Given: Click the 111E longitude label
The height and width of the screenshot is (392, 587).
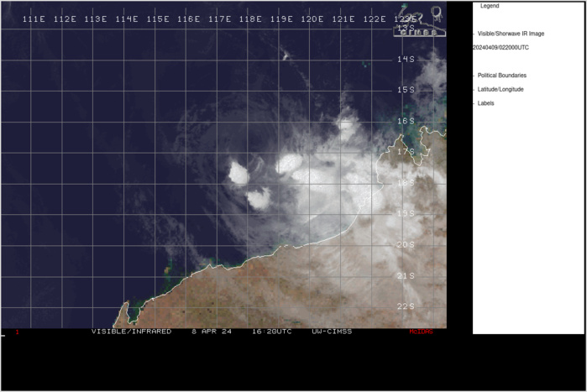Looking at the screenshot, I should pyautogui.click(x=34, y=18).
